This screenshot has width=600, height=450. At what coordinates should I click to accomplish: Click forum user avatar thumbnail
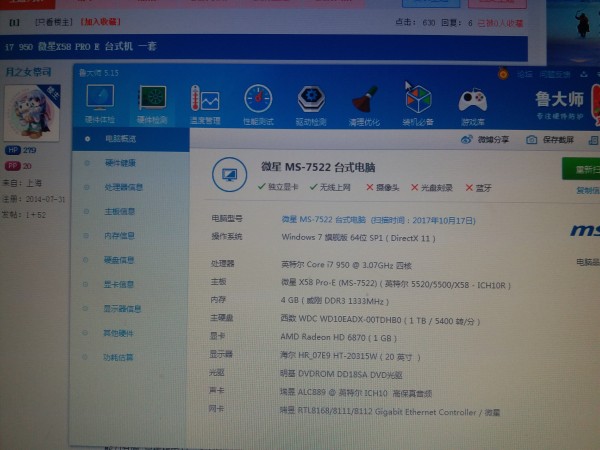[x=32, y=112]
